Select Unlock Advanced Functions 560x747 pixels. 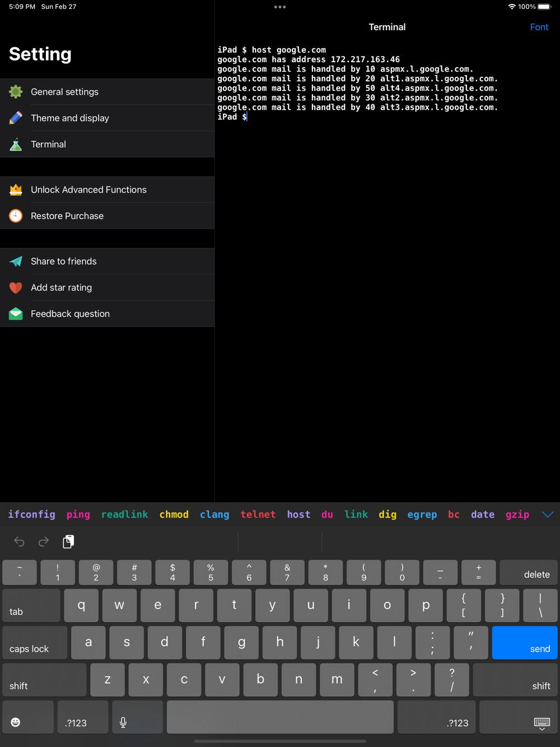tap(107, 190)
